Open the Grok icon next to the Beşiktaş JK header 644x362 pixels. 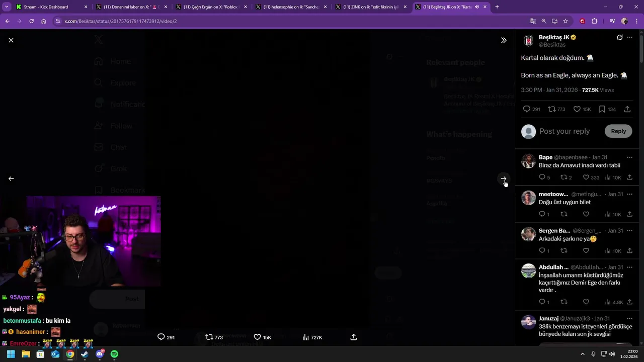(x=620, y=38)
